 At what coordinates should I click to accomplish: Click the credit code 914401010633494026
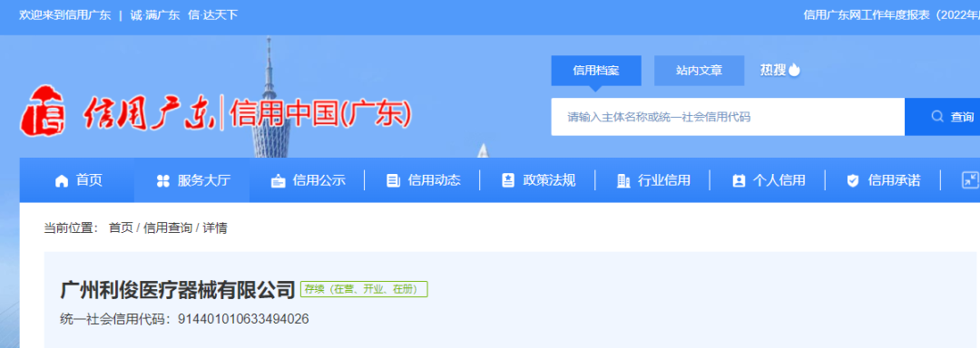point(243,319)
